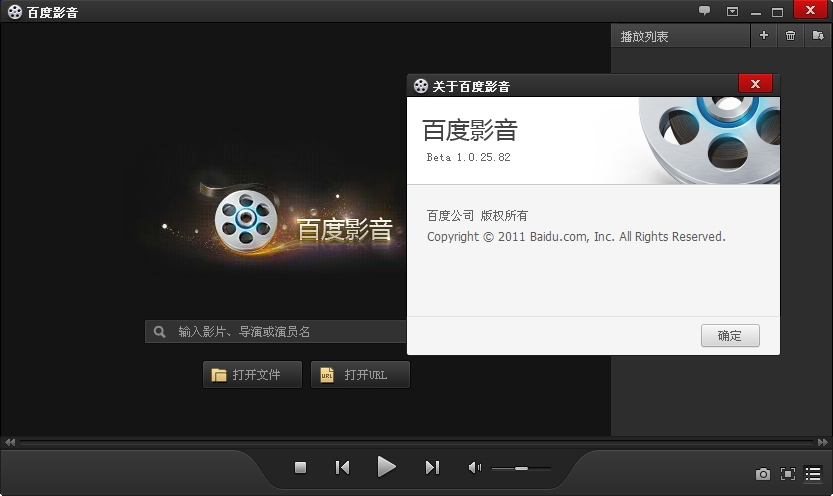The width and height of the screenshot is (833, 496).
Task: Click the 百度影音 app icon in title bar
Action: (x=15, y=12)
